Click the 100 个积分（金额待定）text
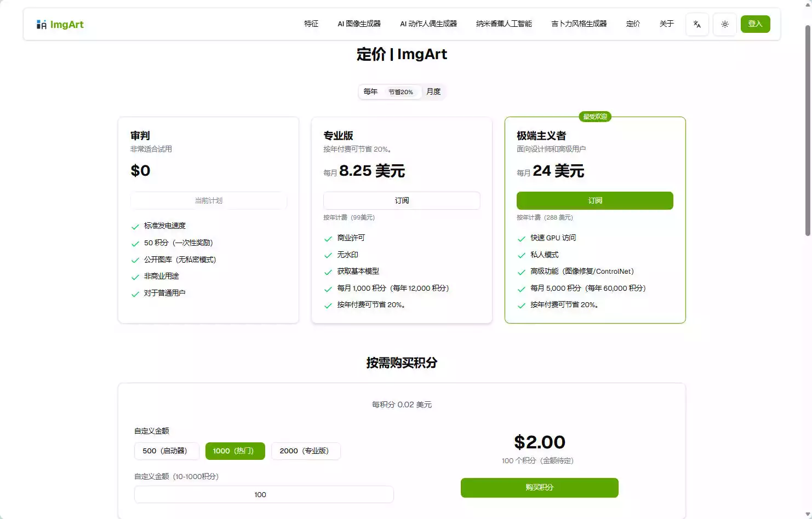The width and height of the screenshot is (812, 519). click(x=537, y=460)
